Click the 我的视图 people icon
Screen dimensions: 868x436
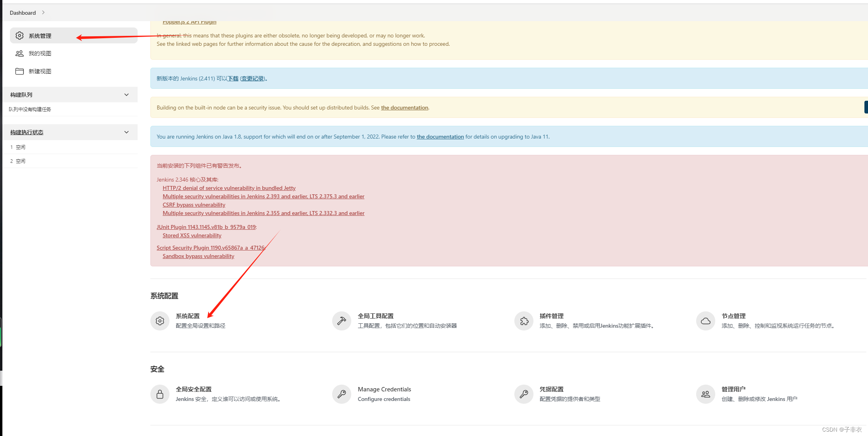pyautogui.click(x=19, y=53)
